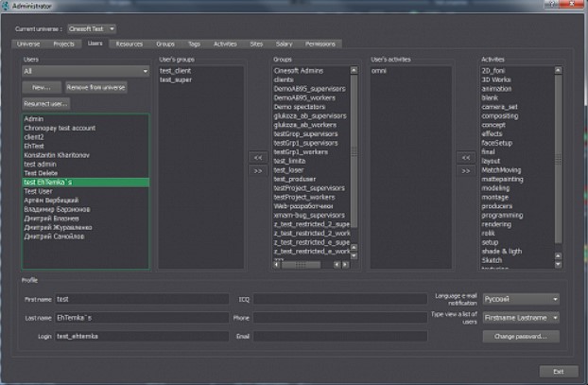The image size is (588, 385).
Task: Select user Test Delete
Action: pos(85,173)
